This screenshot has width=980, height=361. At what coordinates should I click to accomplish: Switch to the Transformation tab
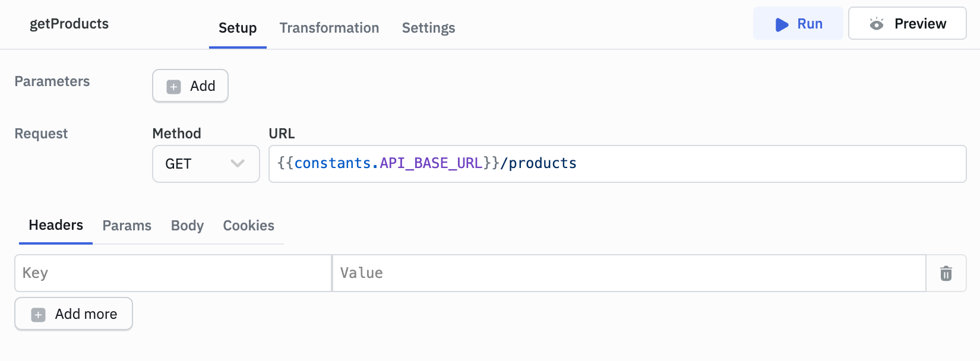pos(329,28)
